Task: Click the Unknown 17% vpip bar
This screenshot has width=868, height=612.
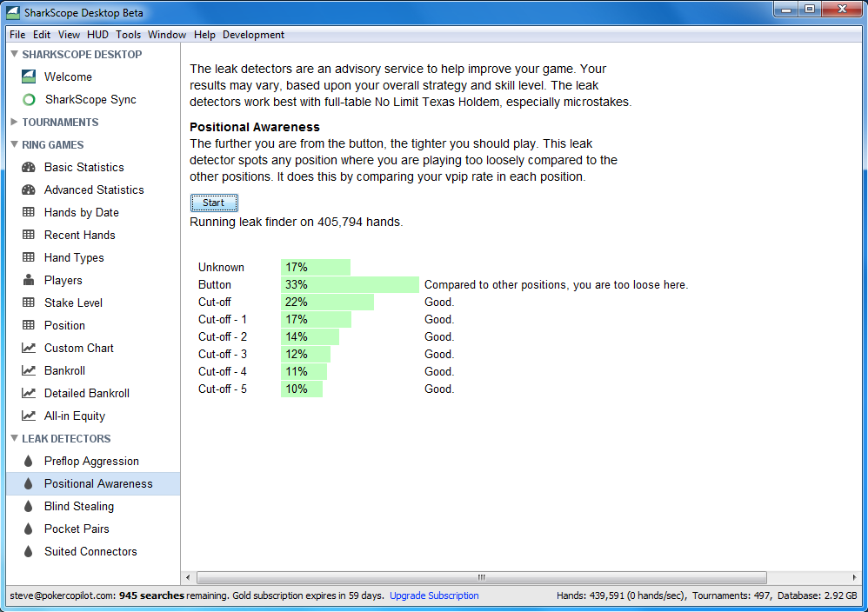Action: (316, 267)
